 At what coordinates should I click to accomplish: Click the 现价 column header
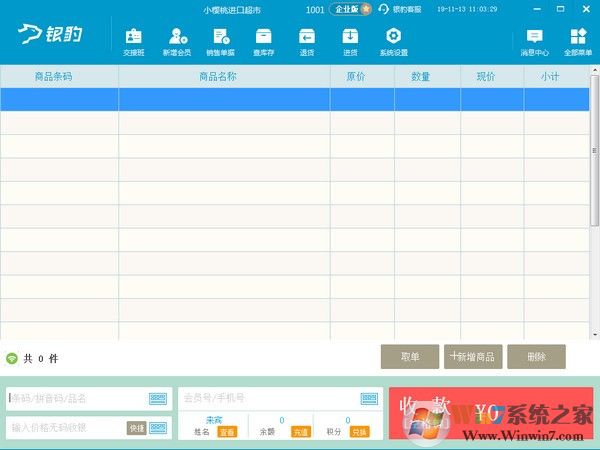click(x=492, y=77)
